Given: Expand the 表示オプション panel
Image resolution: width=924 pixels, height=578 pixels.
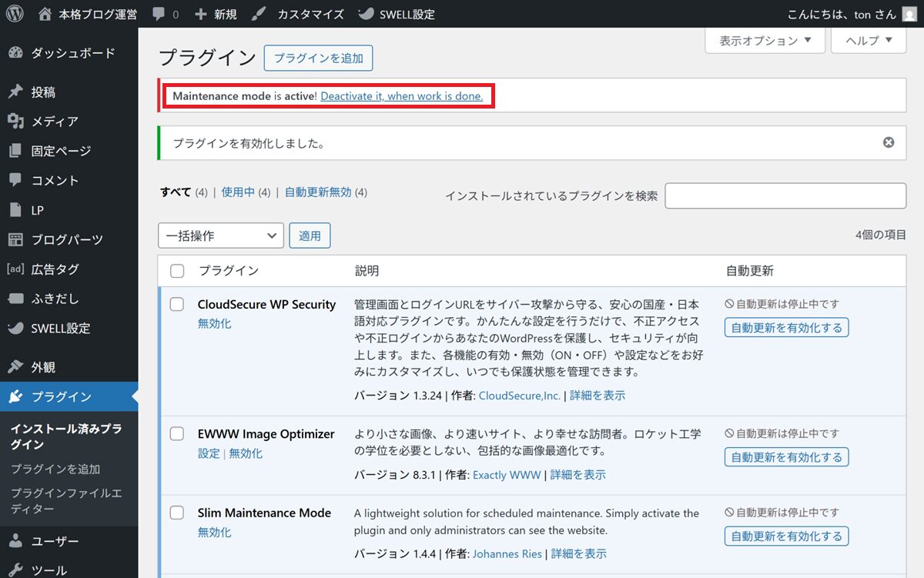Looking at the screenshot, I should (x=765, y=40).
